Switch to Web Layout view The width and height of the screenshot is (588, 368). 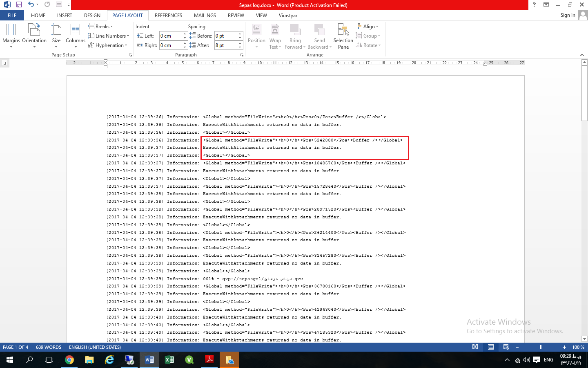(506, 347)
